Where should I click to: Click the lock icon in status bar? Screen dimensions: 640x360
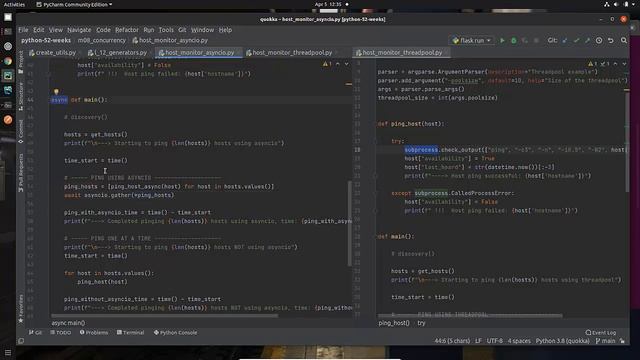pyautogui.click(x=622, y=341)
